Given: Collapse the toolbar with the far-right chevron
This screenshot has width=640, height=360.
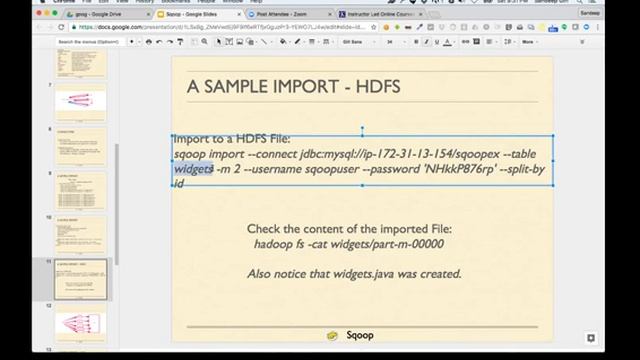Looking at the screenshot, I should (x=582, y=42).
